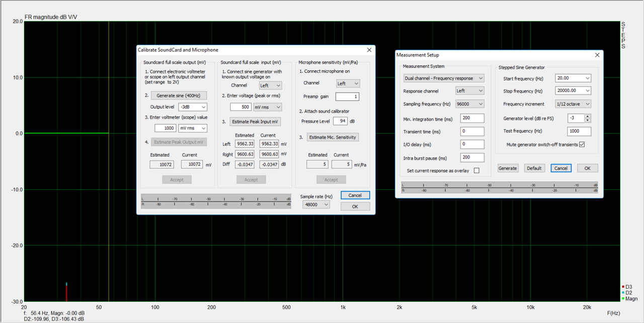Open the Response channel dropdown
The width and height of the screenshot is (644, 323).
[470, 91]
